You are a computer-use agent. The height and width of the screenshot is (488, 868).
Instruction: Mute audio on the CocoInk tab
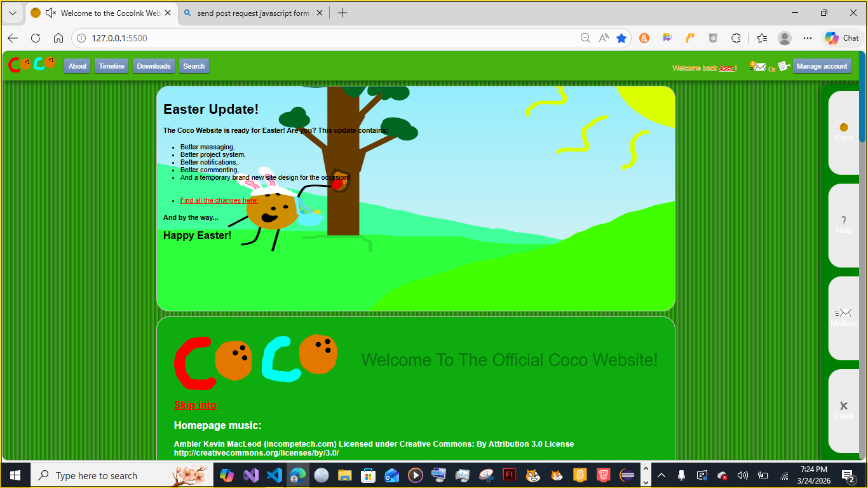coord(51,12)
